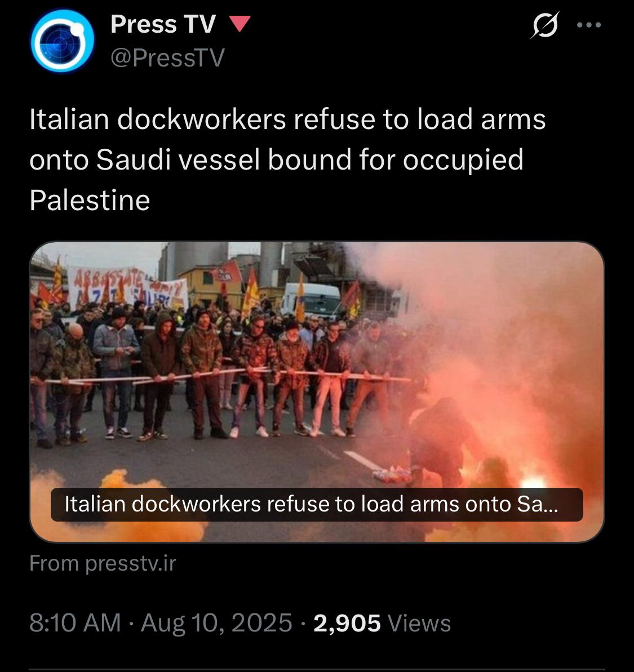Click the red triangle badge beside Press TV
Viewport: 634px width, 672px height.
[x=240, y=24]
